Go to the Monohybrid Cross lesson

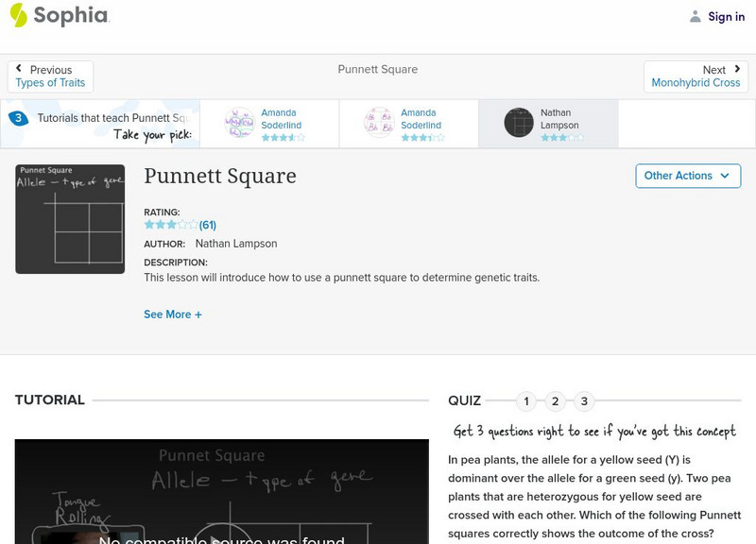[x=696, y=82]
